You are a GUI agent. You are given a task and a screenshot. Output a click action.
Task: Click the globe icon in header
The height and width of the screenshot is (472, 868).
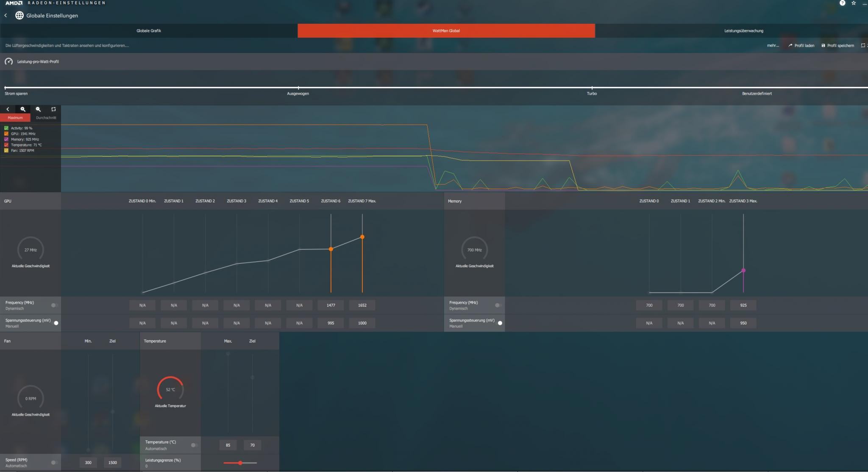(19, 15)
